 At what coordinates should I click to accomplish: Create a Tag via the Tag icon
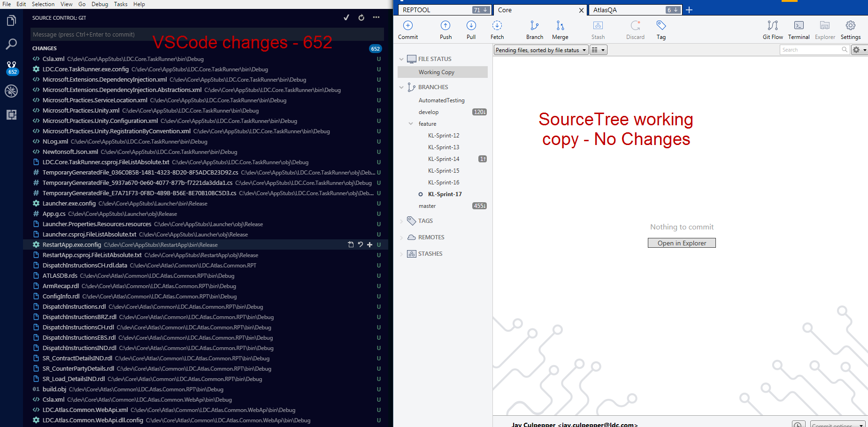(x=661, y=29)
